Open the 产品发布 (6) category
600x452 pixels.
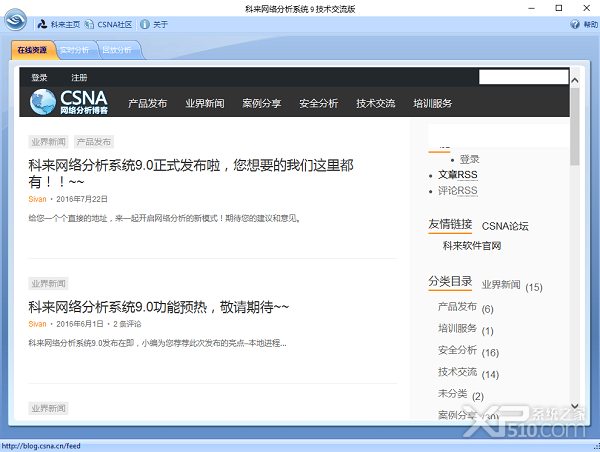click(x=457, y=307)
